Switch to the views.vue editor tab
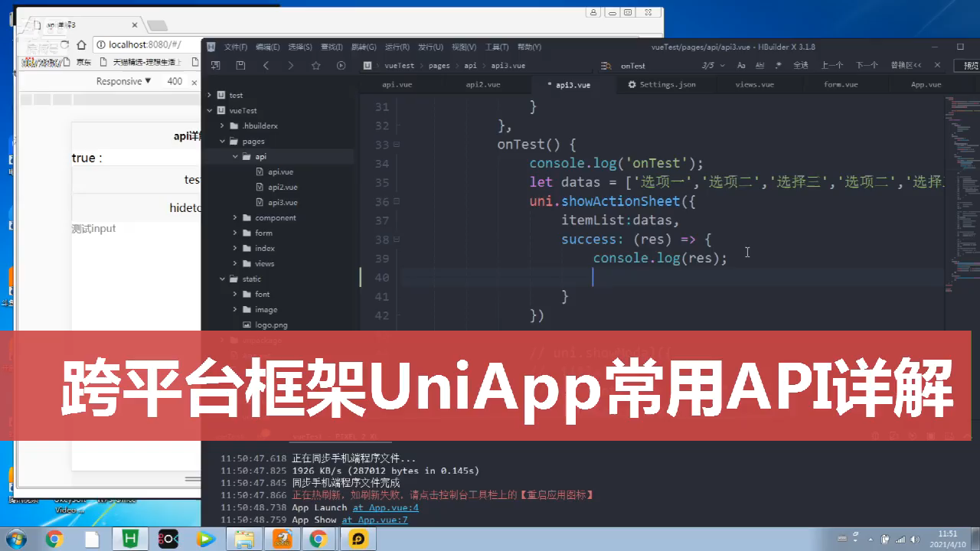The width and height of the screenshot is (980, 551). click(755, 85)
